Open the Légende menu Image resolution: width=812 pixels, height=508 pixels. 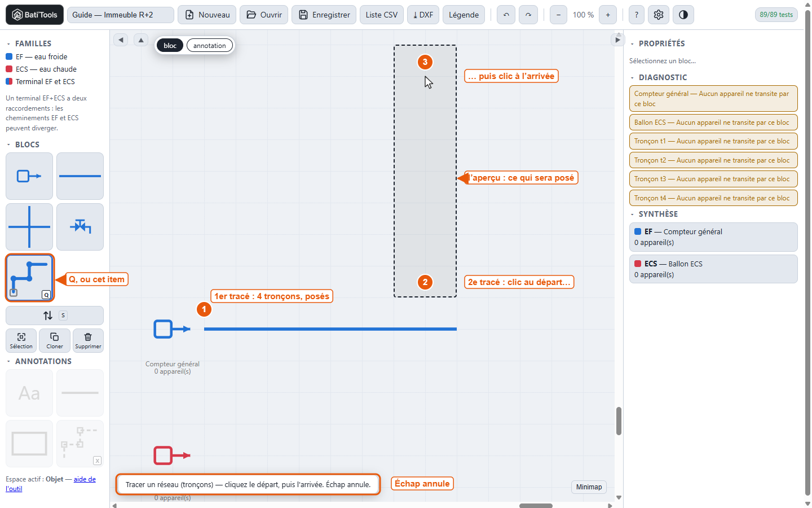tap(464, 15)
